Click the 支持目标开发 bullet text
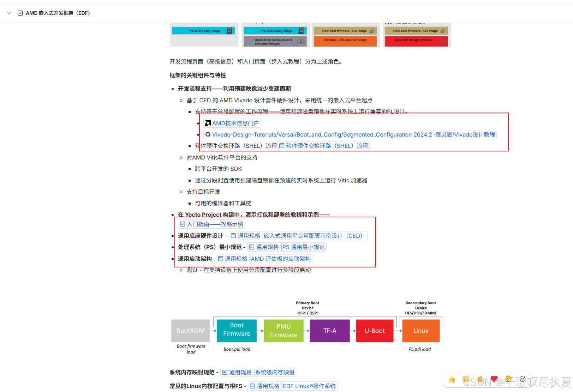Image resolution: width=573 pixels, height=392 pixels. [x=203, y=192]
